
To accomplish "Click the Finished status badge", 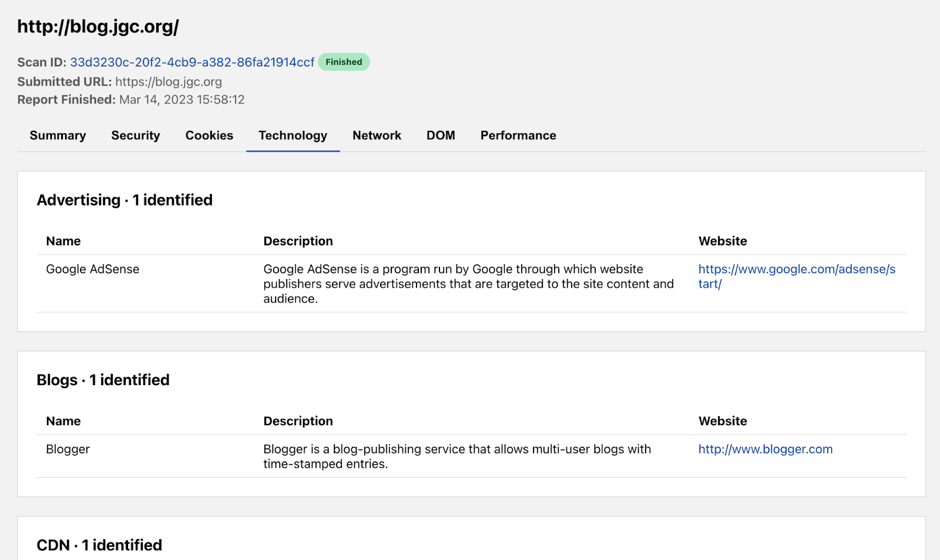I will (344, 62).
